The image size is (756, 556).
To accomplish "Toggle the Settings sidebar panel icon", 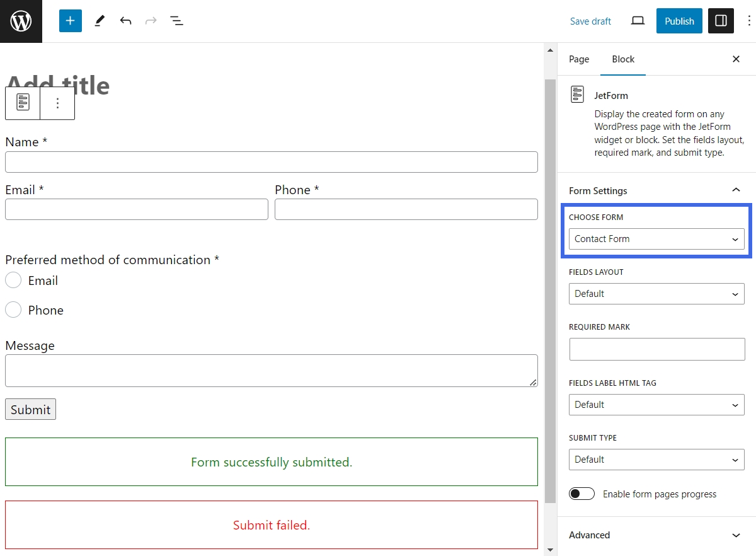I will [721, 21].
